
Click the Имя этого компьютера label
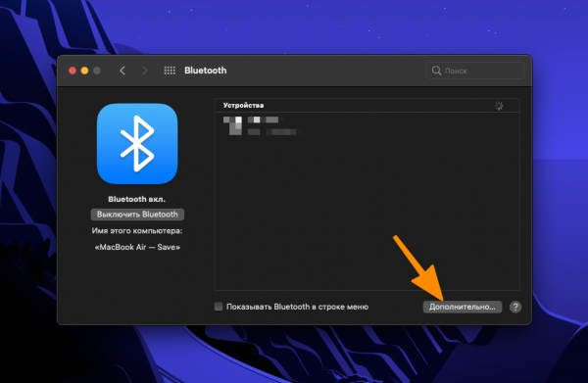tap(137, 231)
